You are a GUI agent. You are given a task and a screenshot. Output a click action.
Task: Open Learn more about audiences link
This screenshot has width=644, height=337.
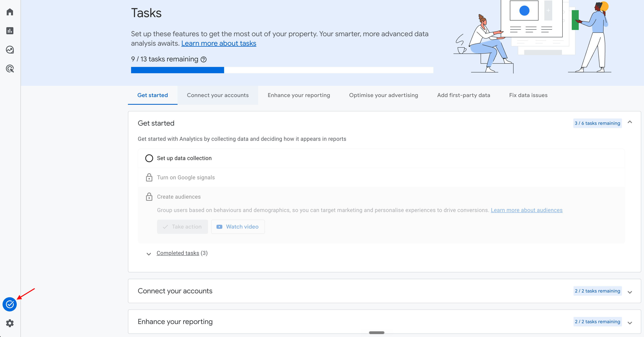tap(526, 210)
